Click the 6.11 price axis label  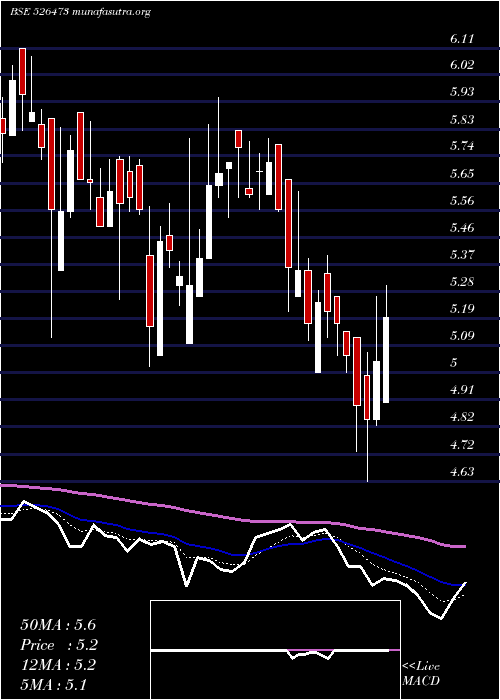pyautogui.click(x=462, y=39)
